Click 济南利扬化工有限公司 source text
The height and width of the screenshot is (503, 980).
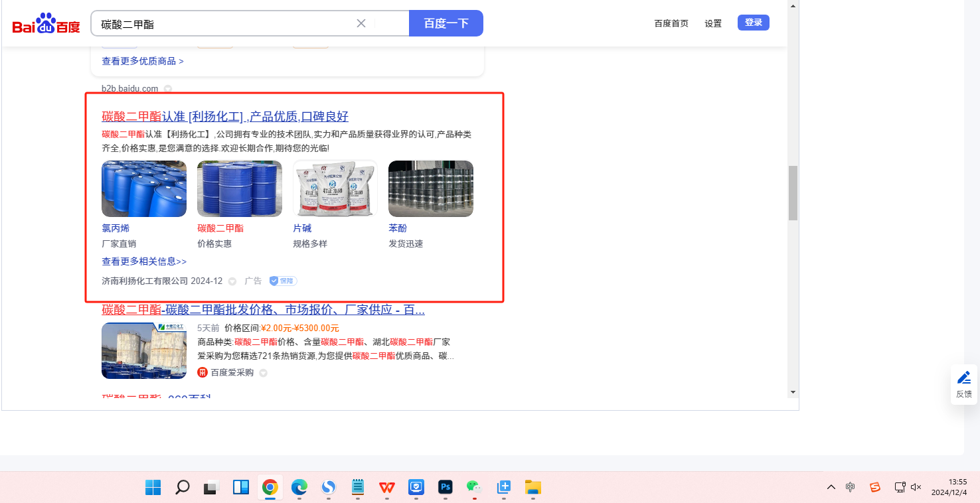click(x=145, y=281)
